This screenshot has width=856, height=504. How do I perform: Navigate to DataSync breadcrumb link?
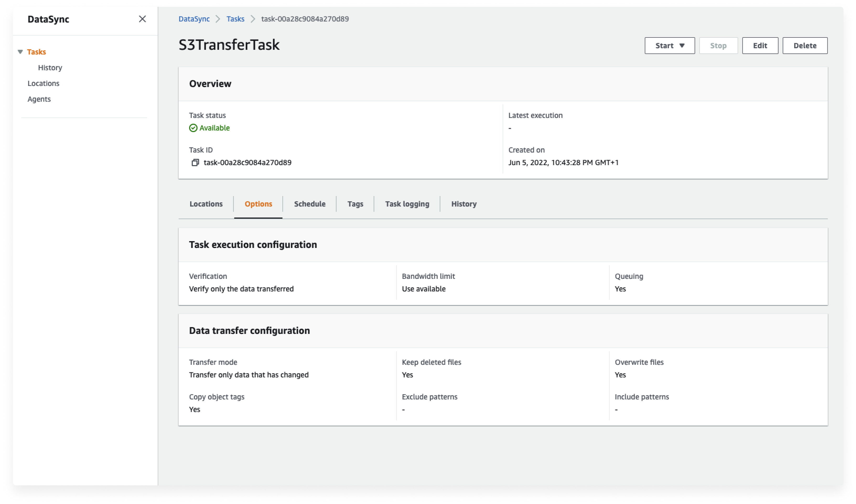(194, 19)
